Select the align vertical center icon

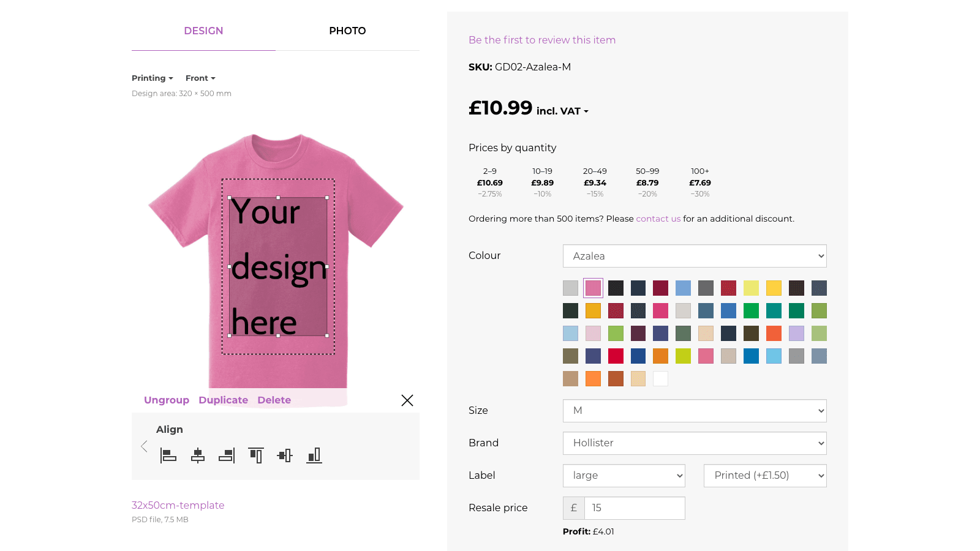(x=285, y=455)
